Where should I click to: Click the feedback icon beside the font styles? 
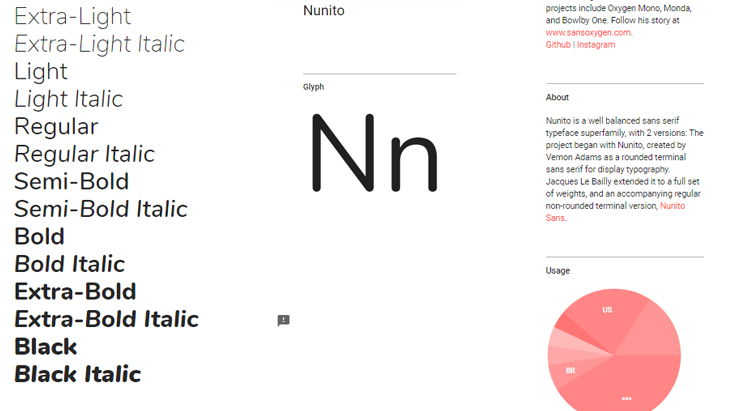coord(283,321)
